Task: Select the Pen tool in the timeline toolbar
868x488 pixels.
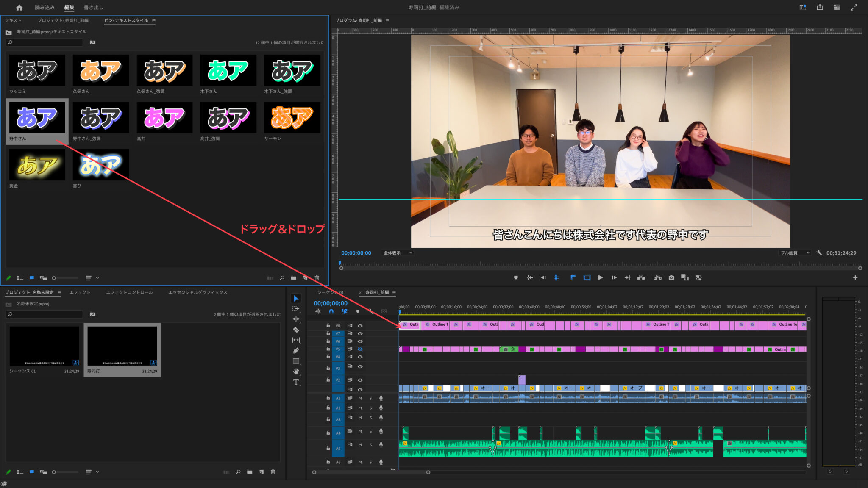Action: click(296, 350)
